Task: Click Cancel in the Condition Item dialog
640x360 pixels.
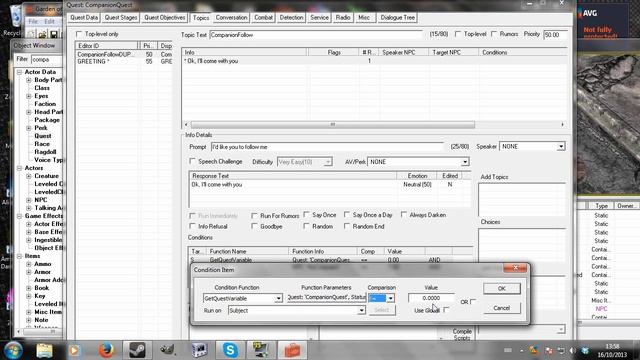Action: (x=502, y=308)
